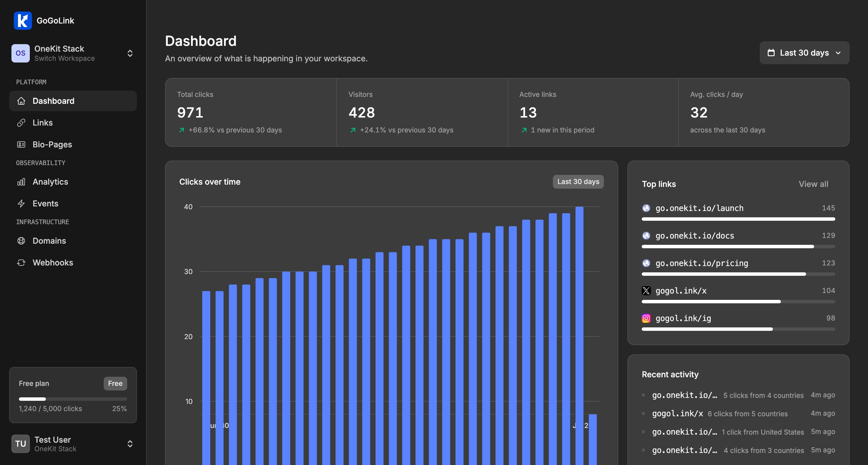The image size is (868, 465).
Task: Click the GoGoLink K logo icon
Action: [23, 21]
